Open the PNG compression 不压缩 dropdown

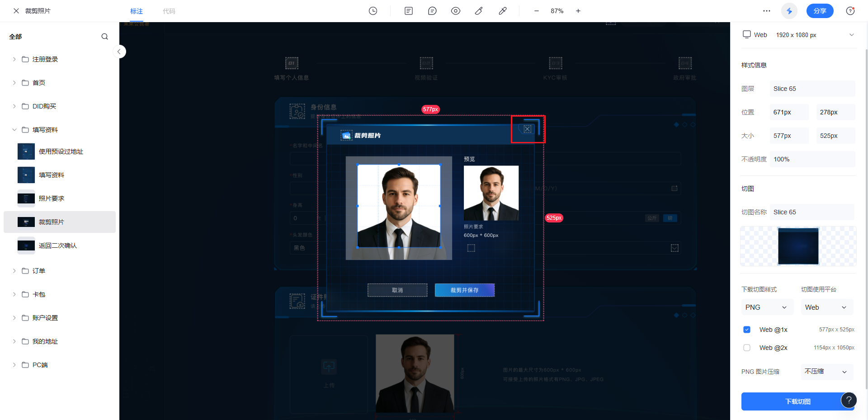826,372
